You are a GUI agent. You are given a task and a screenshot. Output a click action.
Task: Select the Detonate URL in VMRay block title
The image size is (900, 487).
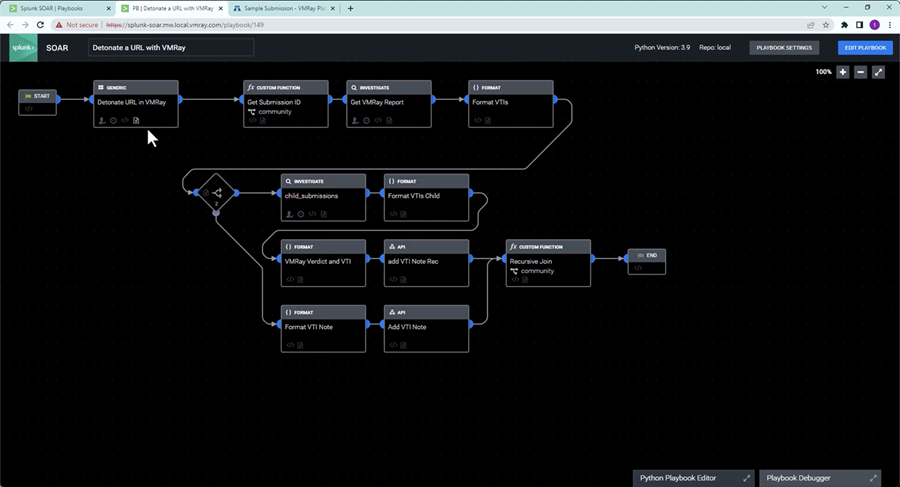click(x=131, y=102)
